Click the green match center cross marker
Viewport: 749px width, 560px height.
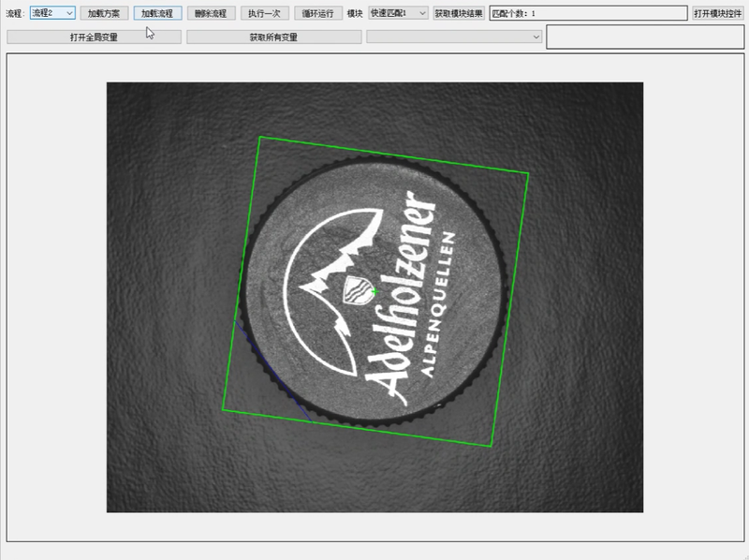(375, 291)
